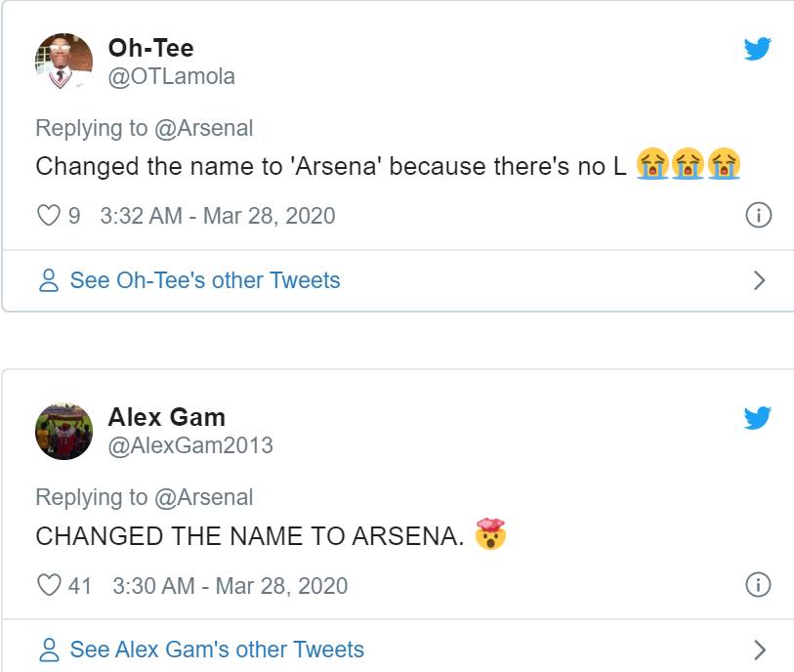The height and width of the screenshot is (672, 794).
Task: Click @Arsenal mention in Alex Gam's reply
Action: point(203,497)
